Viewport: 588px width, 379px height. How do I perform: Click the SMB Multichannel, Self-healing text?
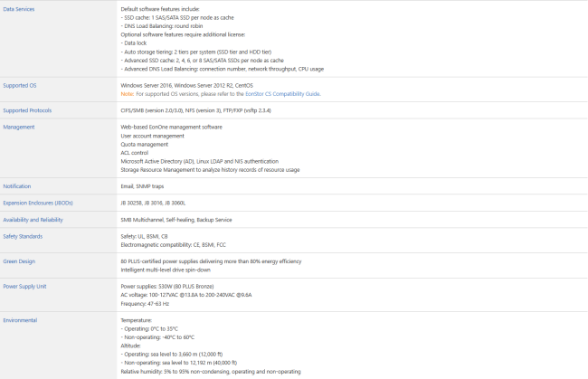(x=176, y=220)
